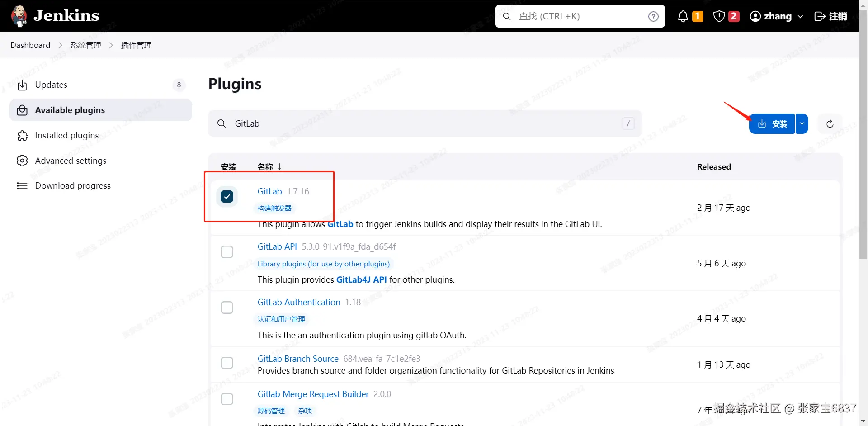Click the 源码管理 category tag

tap(271, 411)
